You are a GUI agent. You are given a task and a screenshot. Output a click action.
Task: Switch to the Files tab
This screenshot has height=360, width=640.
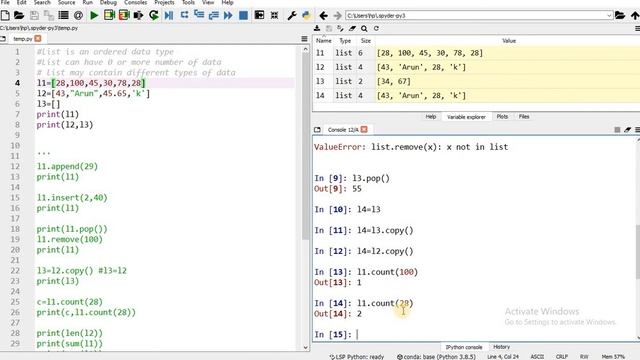(524, 117)
